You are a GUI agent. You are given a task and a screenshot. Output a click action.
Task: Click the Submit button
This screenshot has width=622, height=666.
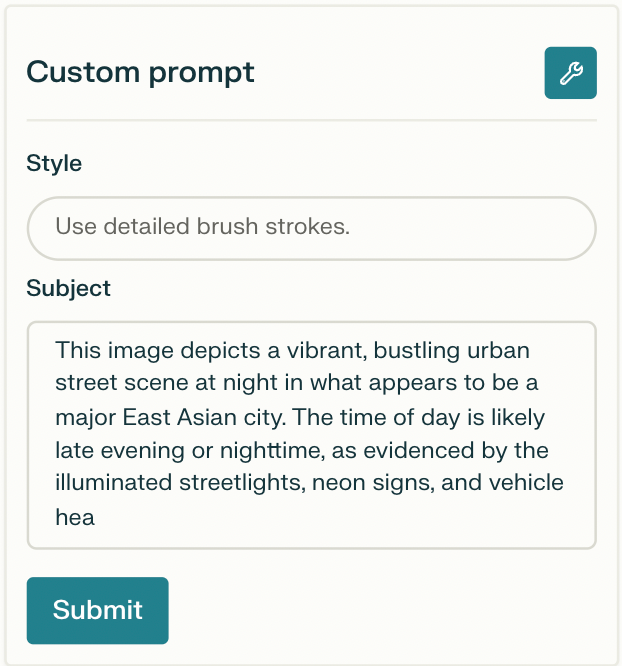tap(98, 610)
